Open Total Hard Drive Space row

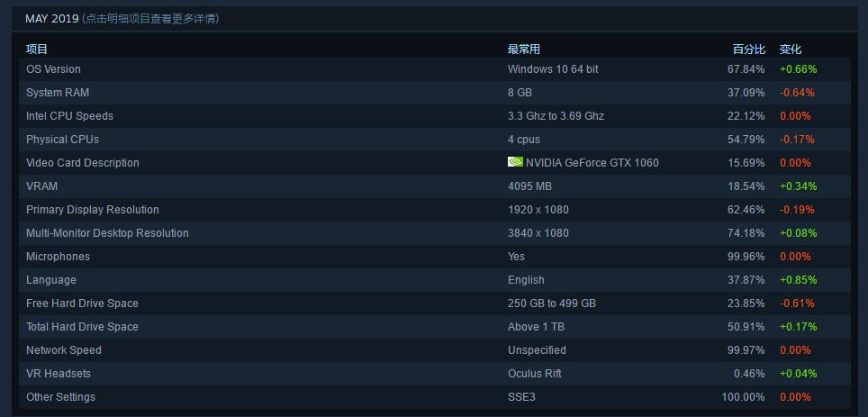[435, 326]
